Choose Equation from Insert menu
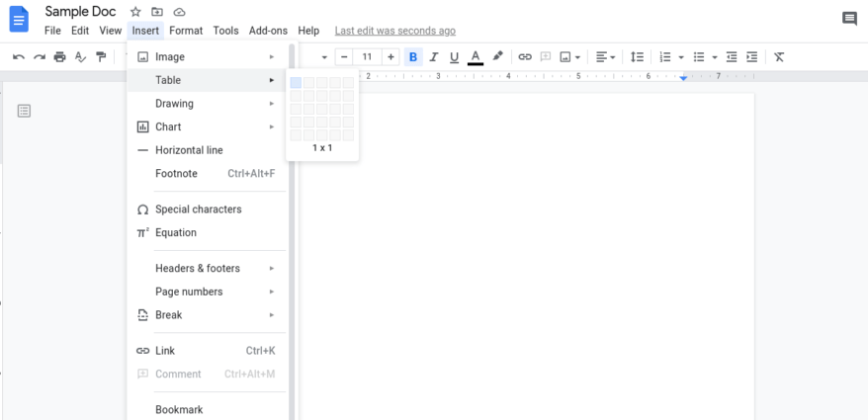Image resolution: width=868 pixels, height=420 pixels. click(208, 232)
